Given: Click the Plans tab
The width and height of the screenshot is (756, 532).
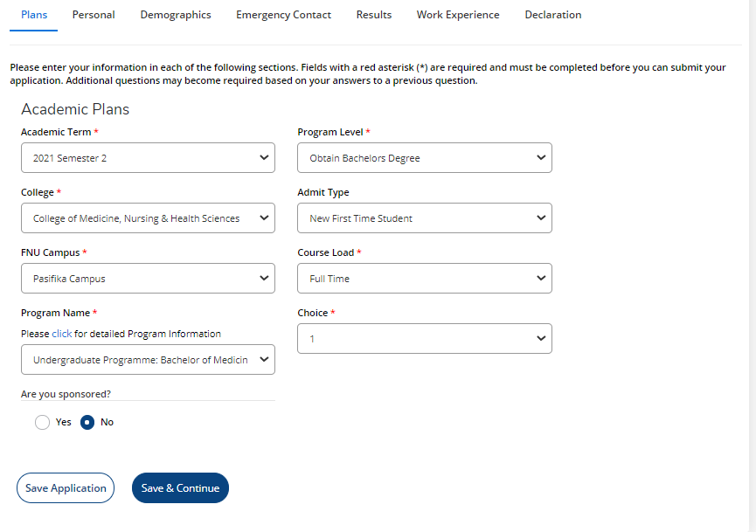Looking at the screenshot, I should click(x=34, y=15).
